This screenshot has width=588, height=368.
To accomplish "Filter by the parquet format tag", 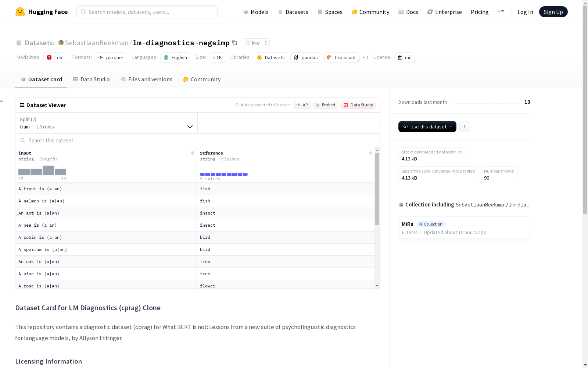I will pos(111,57).
